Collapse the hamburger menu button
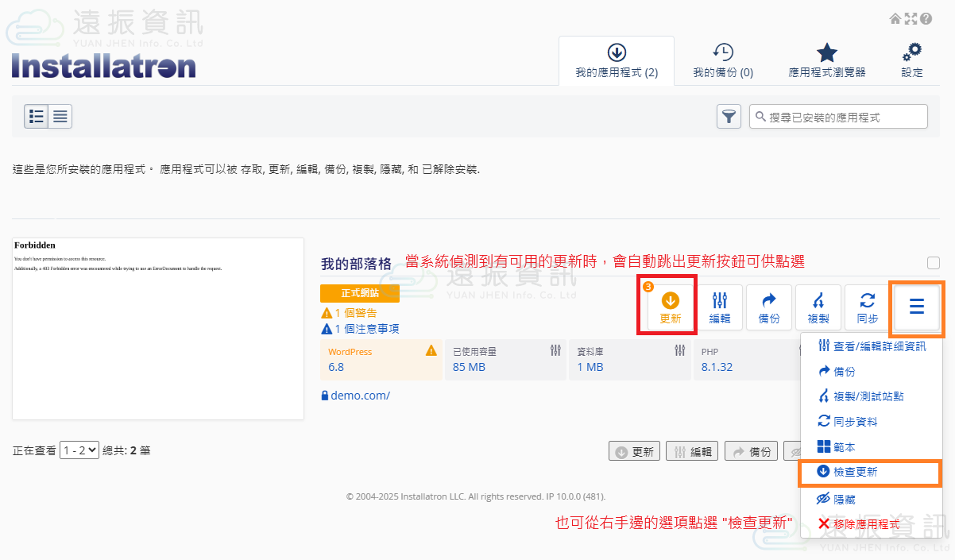 [x=917, y=307]
